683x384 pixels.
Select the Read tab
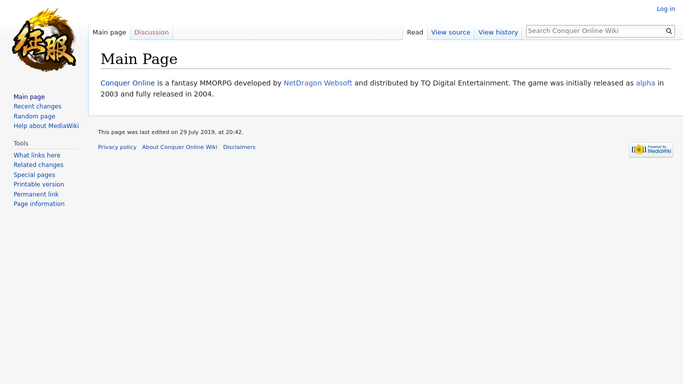click(x=415, y=32)
